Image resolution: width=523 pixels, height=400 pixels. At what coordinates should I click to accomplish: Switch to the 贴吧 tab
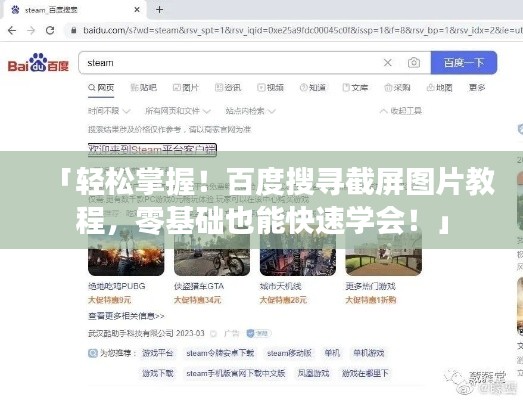coord(143,87)
